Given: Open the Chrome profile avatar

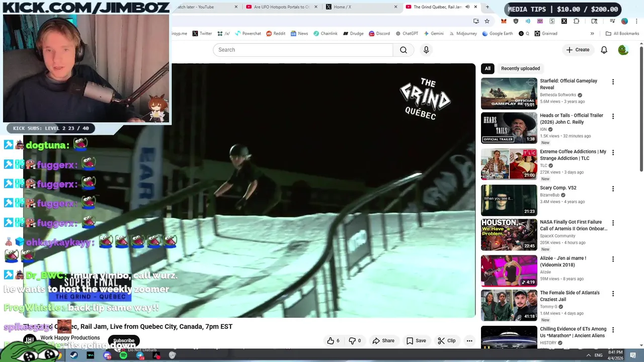Looking at the screenshot, I should [x=624, y=21].
